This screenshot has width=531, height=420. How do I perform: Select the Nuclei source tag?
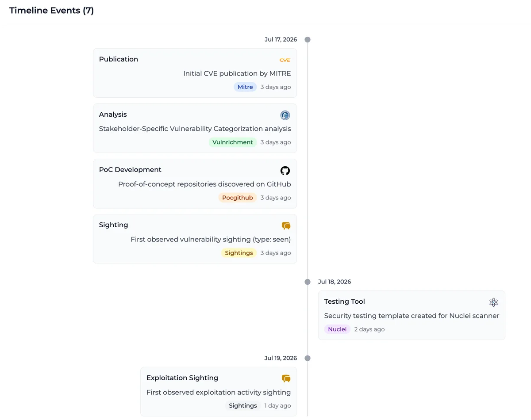337,329
